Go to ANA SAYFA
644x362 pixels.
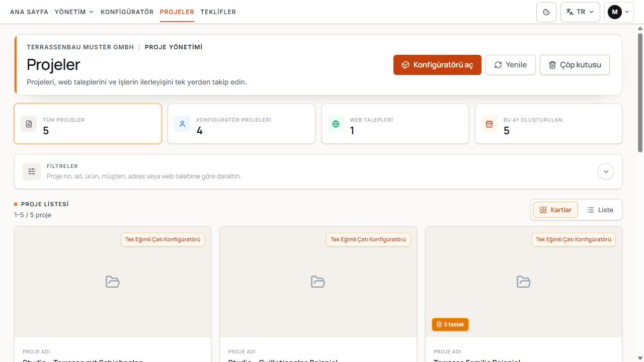pyautogui.click(x=29, y=12)
